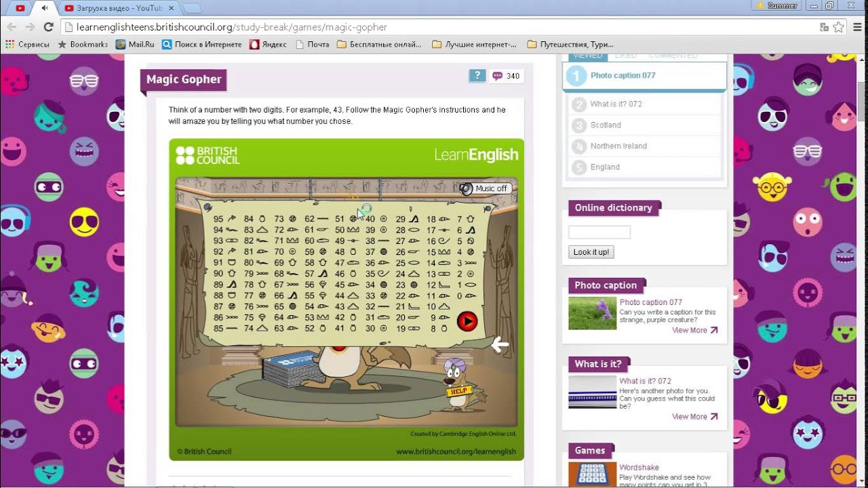This screenshot has width=868, height=488.
Task: Open the Wordshake game link
Action: point(639,468)
